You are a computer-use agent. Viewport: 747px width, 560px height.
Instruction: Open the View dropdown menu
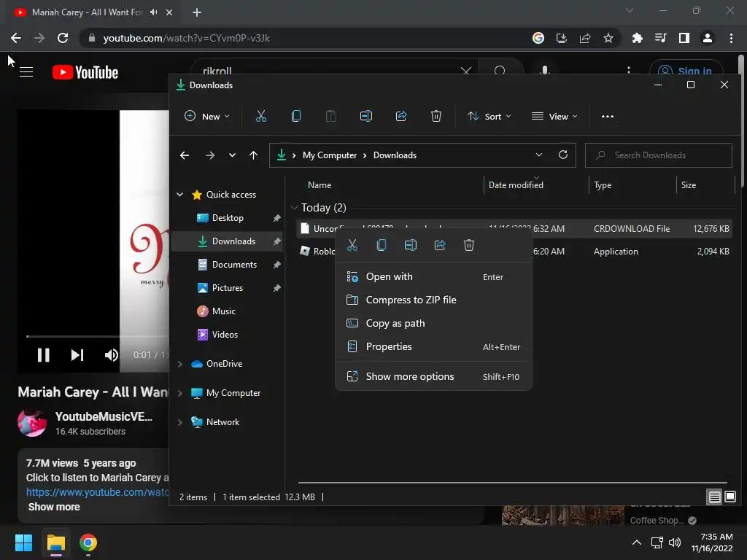tap(554, 116)
